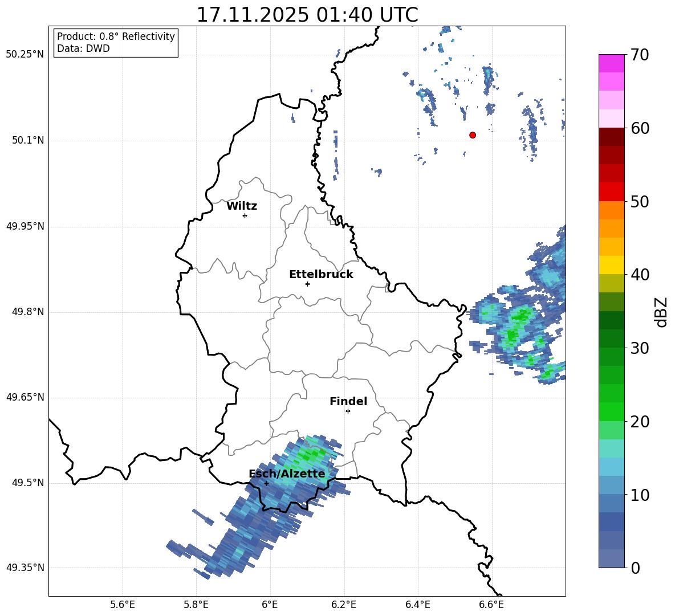The width and height of the screenshot is (675, 616).
Task: Select the Wiltz city label
Action: (x=242, y=206)
